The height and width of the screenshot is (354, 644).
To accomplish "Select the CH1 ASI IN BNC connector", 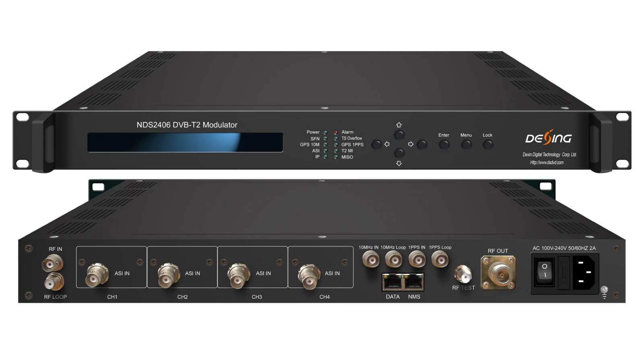I will 97,276.
